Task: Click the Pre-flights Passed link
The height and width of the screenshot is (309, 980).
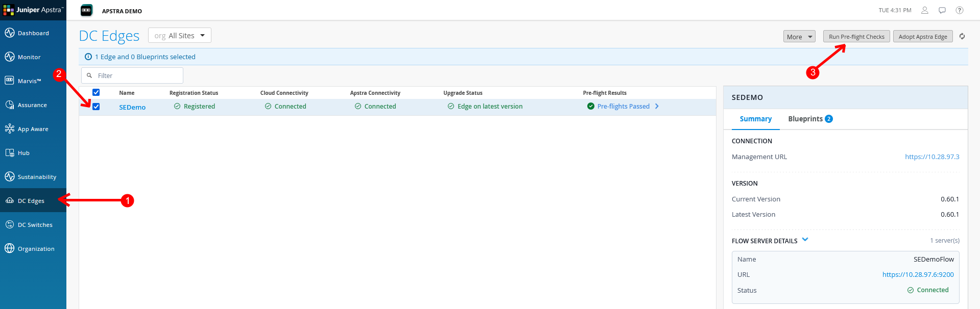Action: tap(623, 106)
